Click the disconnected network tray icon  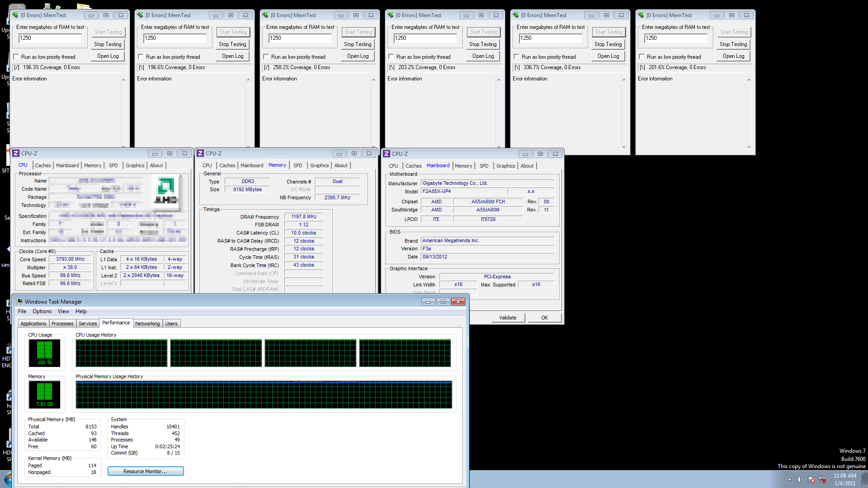822,479
